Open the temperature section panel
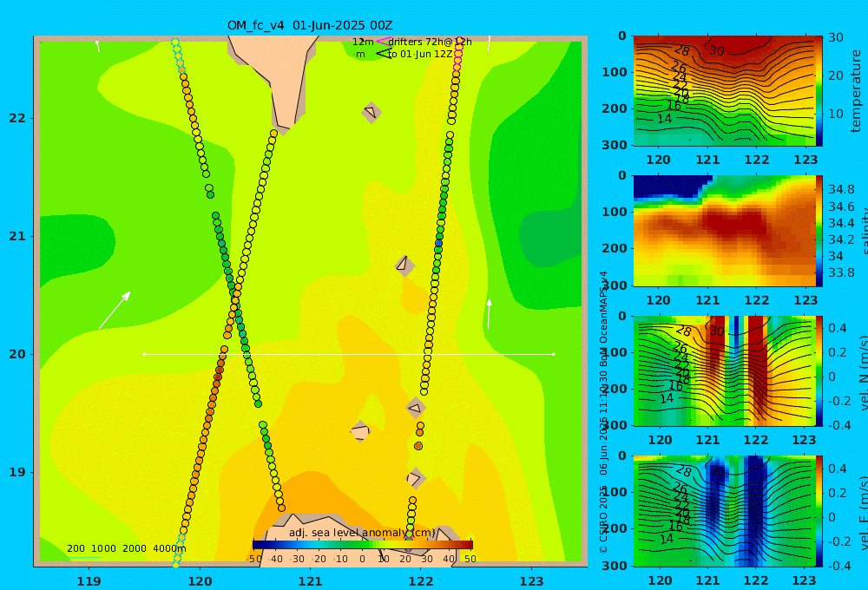 (724, 91)
